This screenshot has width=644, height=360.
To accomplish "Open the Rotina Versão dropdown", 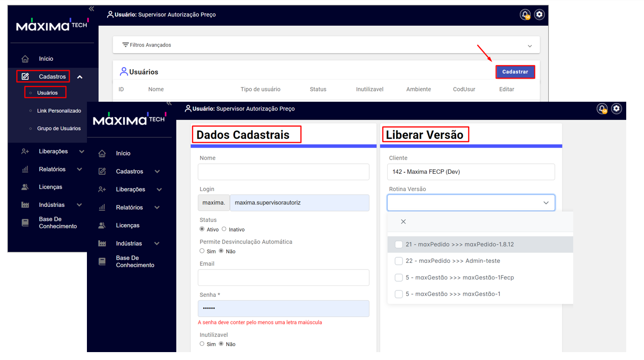I will click(x=471, y=203).
